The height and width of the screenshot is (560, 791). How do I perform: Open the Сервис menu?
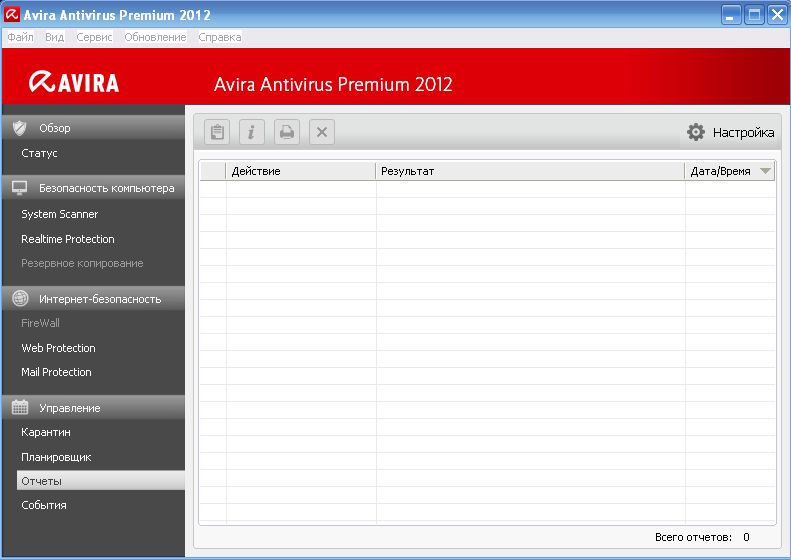click(x=94, y=37)
